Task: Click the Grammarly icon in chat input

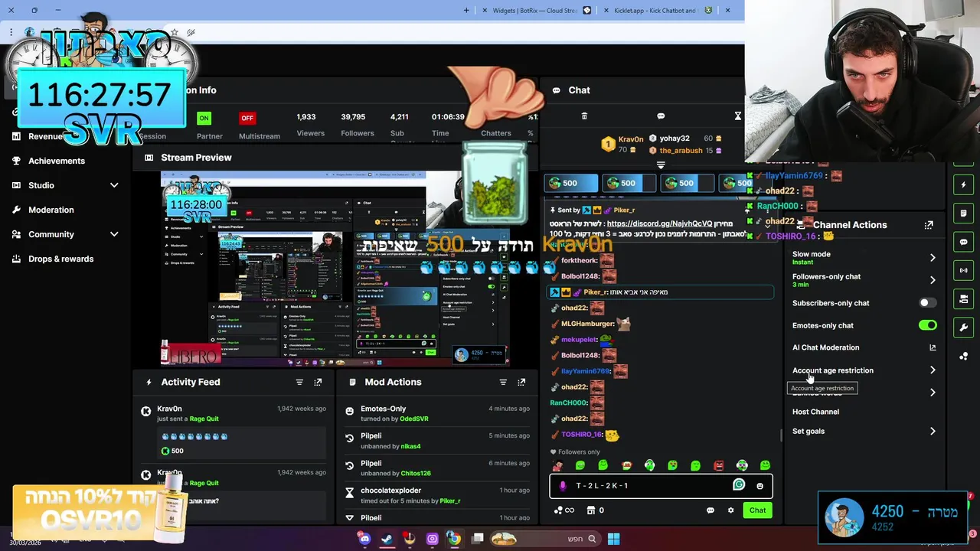Action: [739, 484]
